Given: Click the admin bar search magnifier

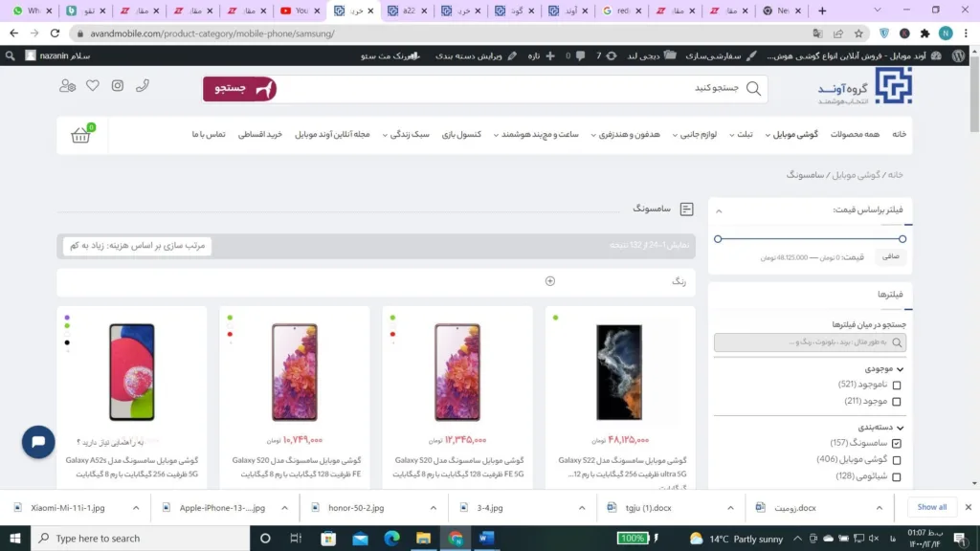Looking at the screenshot, I should [x=10, y=55].
